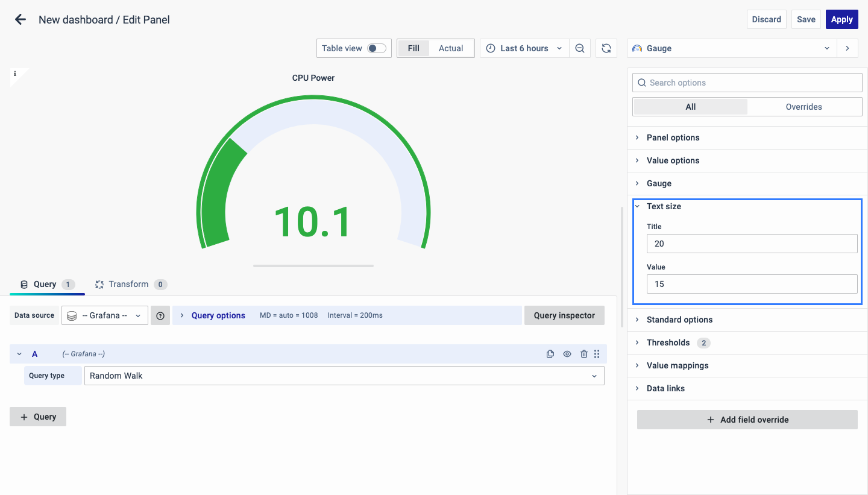Hide query A using the eye icon

tap(567, 354)
